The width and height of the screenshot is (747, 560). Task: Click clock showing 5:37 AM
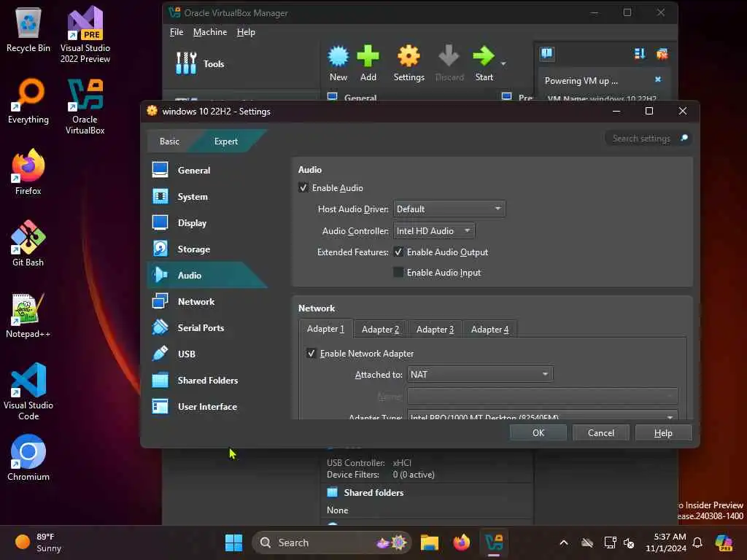[666, 542]
